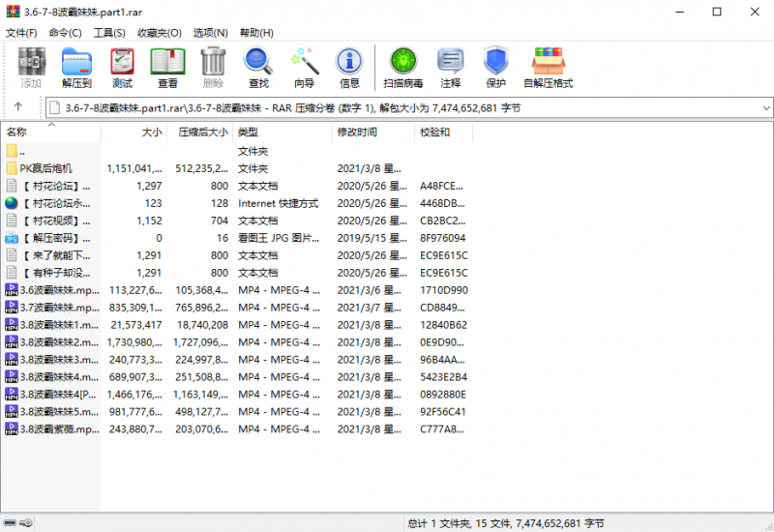This screenshot has height=532, width=774.
Task: Click the 保护 (Protect) shield icon
Action: [x=495, y=66]
